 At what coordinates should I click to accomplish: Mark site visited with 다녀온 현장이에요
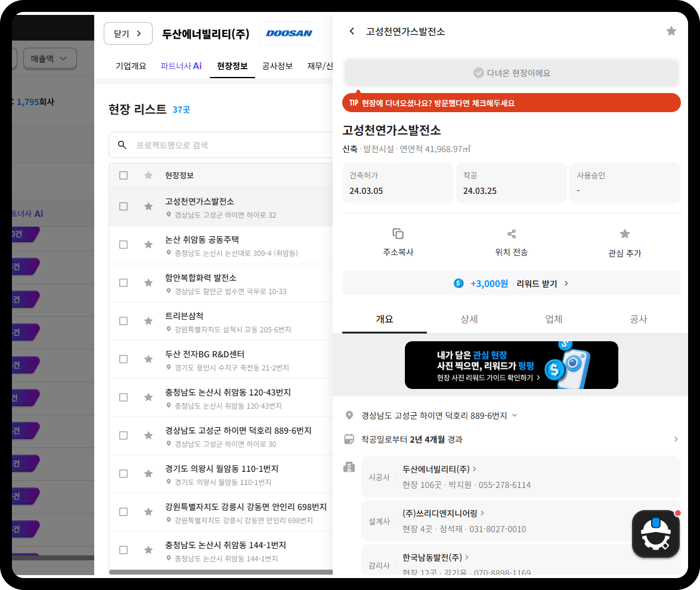tap(512, 73)
